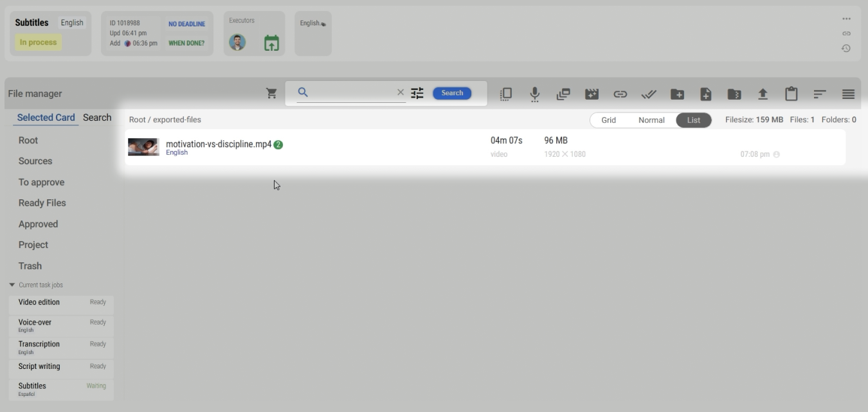
Task: Click the shopping cart icon
Action: [271, 94]
